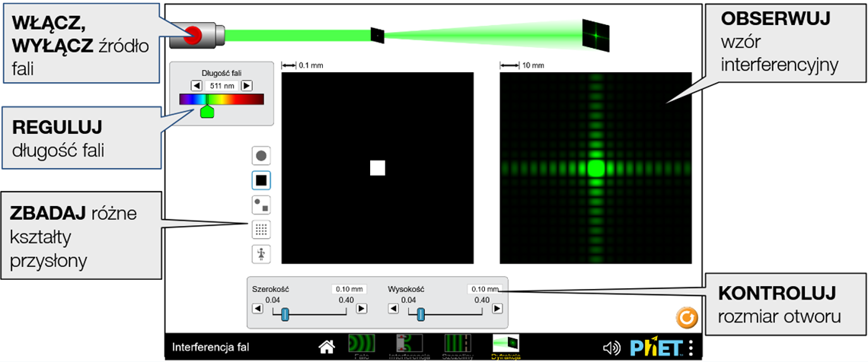The width and height of the screenshot is (868, 362).
Task: Open the PhET options menu
Action: click(x=691, y=348)
